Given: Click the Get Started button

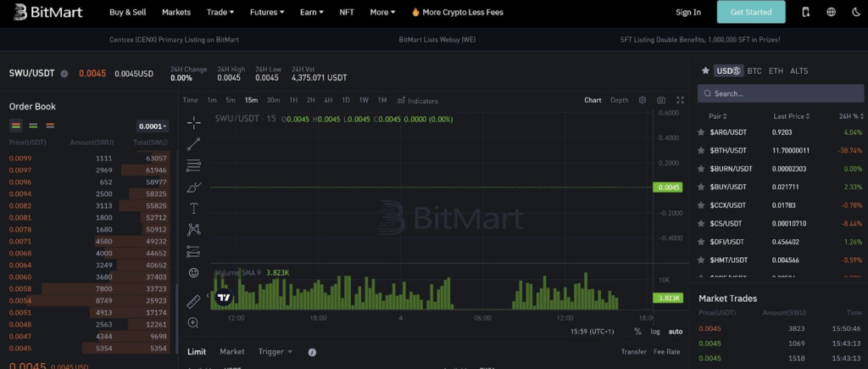Looking at the screenshot, I should pos(751,12).
